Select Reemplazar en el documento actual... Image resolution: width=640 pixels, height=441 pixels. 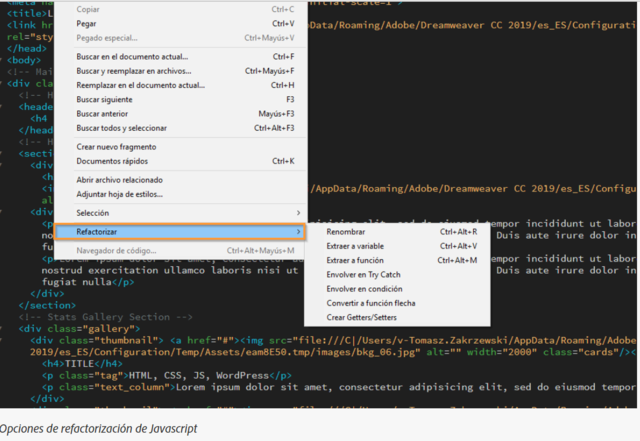[181, 85]
